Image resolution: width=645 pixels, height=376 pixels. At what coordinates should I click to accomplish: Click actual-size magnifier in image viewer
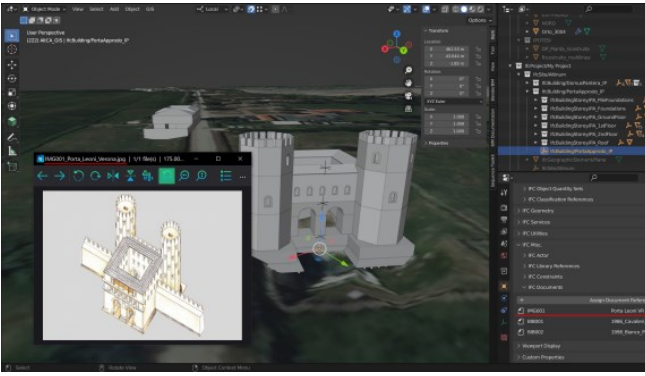202,176
